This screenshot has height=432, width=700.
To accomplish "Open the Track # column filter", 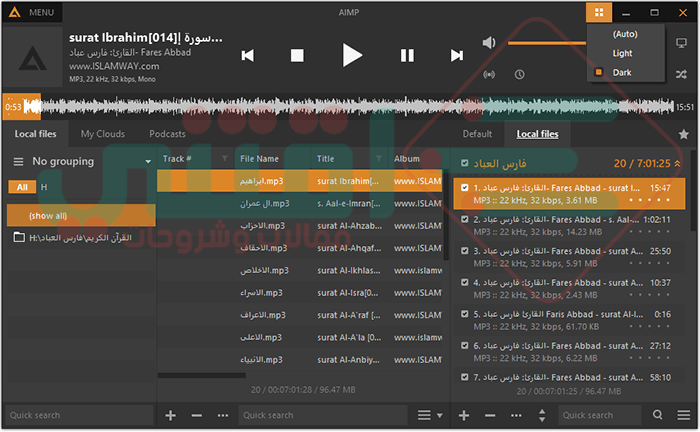I will [225, 158].
